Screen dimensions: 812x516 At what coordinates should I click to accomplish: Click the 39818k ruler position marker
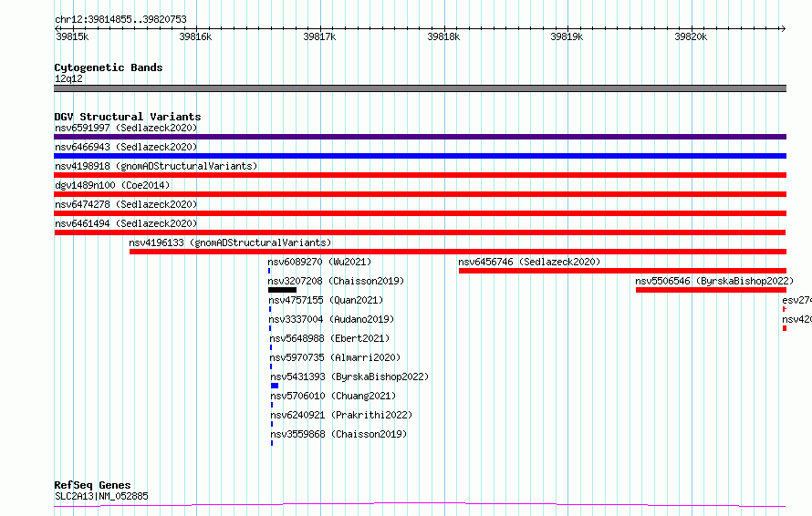[443, 36]
